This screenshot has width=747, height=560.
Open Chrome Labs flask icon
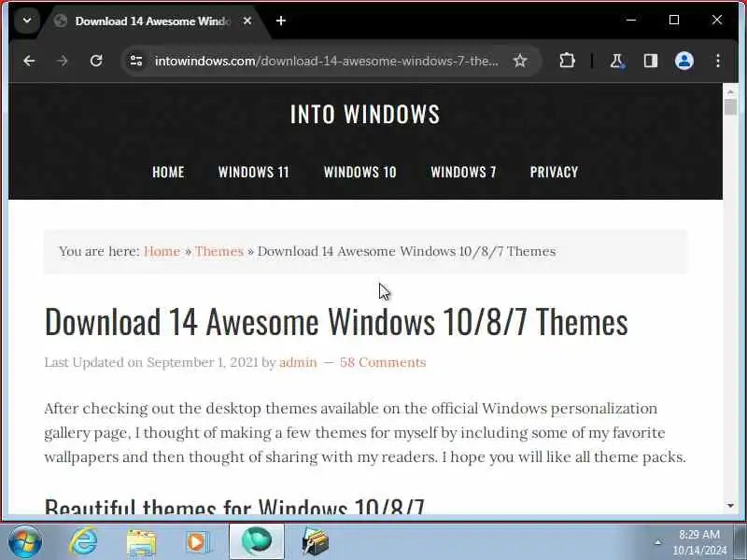tap(617, 61)
